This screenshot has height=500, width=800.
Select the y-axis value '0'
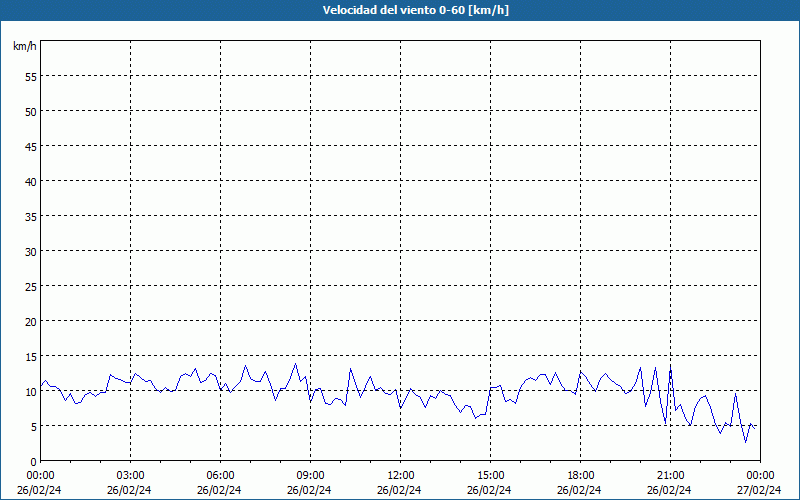pyautogui.click(x=34, y=461)
